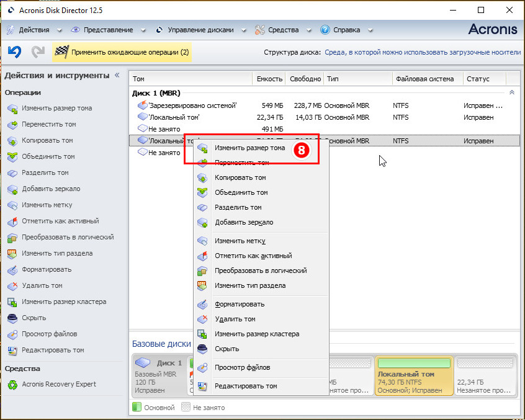Click the greyed Redo arrow icon
The image size is (525, 420).
(38, 52)
